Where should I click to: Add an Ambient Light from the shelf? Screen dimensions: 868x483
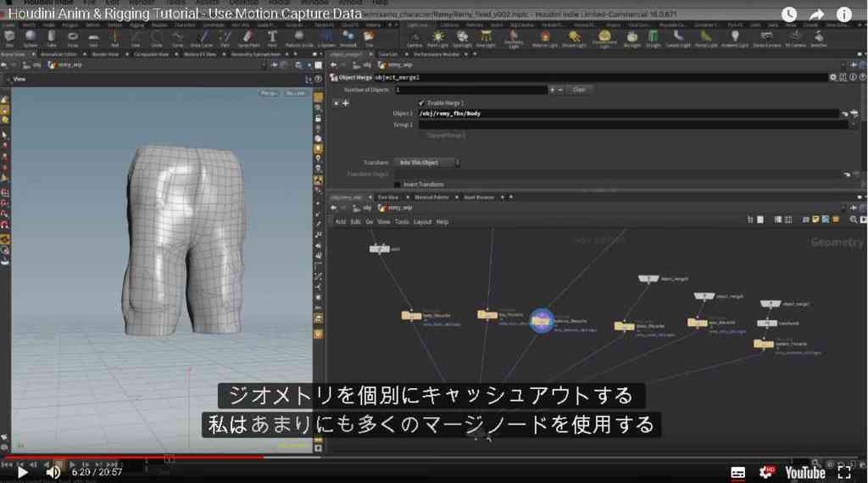pos(735,38)
